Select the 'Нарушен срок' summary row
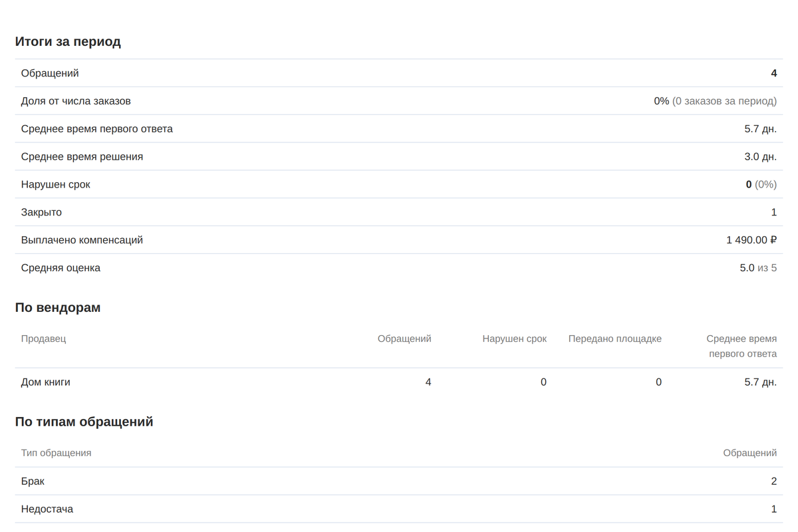The width and height of the screenshot is (798, 532). click(399, 185)
